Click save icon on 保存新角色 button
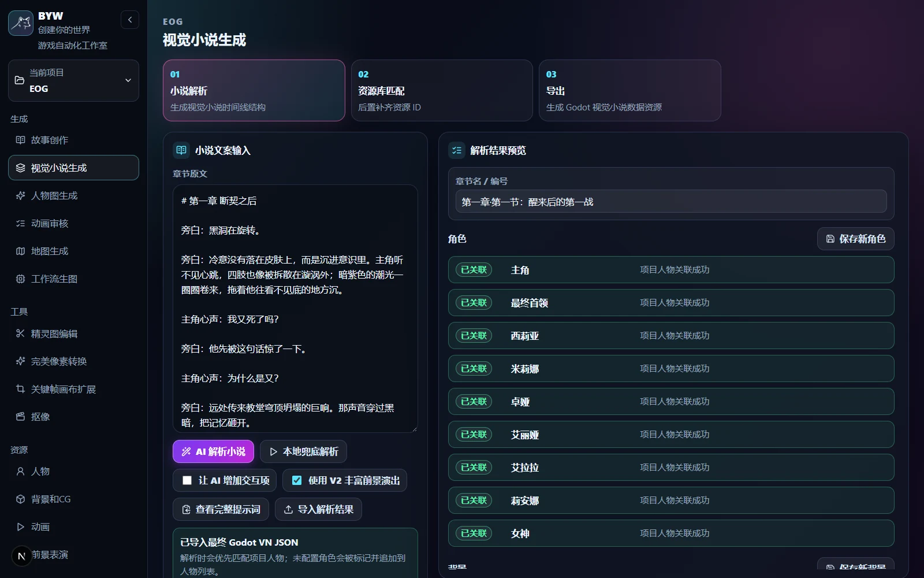This screenshot has height=578, width=924. tap(830, 239)
